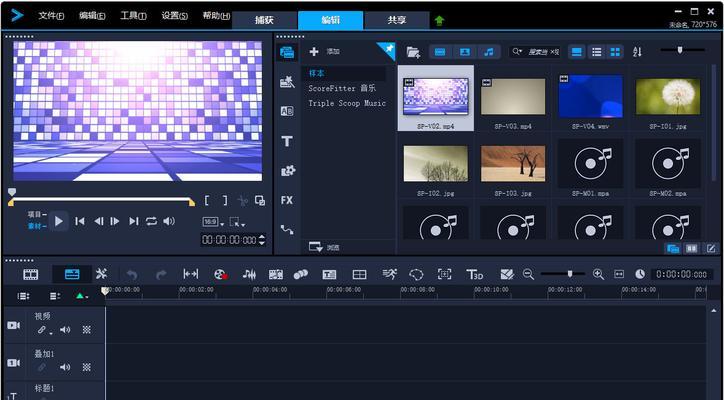Screen dimensions: 724x400
Task: Open the Transitions (AB) library
Action: pyautogui.click(x=287, y=111)
